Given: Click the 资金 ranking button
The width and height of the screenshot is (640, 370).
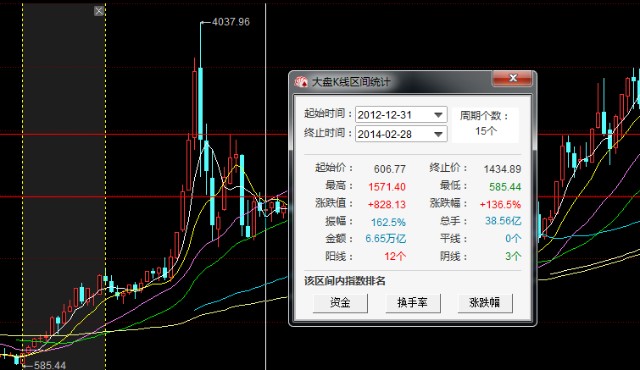Looking at the screenshot, I should click(x=340, y=303).
